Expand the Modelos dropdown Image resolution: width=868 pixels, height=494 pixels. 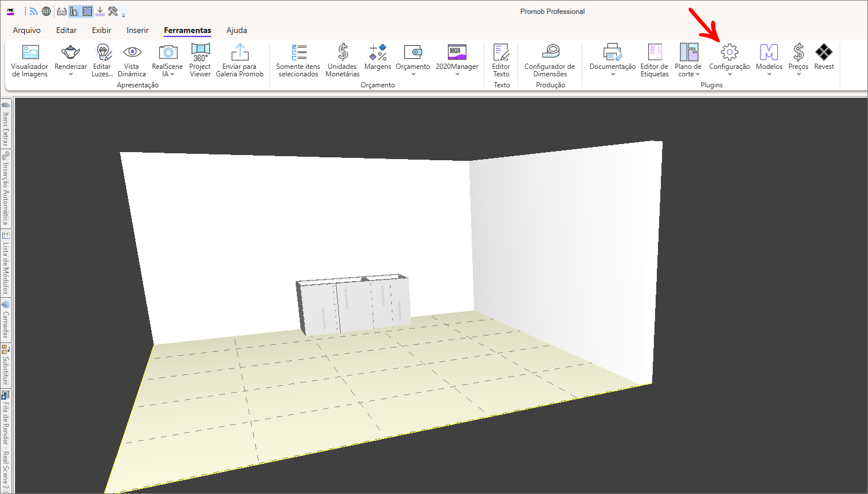[x=768, y=74]
